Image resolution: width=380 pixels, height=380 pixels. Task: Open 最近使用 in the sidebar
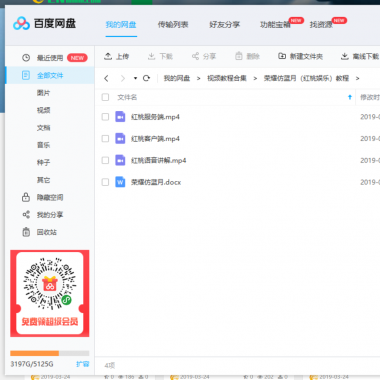pos(50,58)
